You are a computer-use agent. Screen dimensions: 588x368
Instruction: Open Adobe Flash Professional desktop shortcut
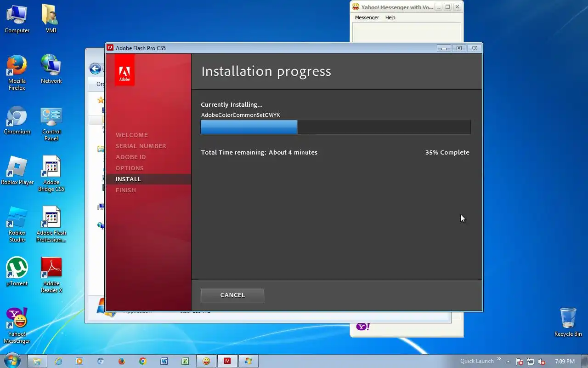pyautogui.click(x=51, y=224)
